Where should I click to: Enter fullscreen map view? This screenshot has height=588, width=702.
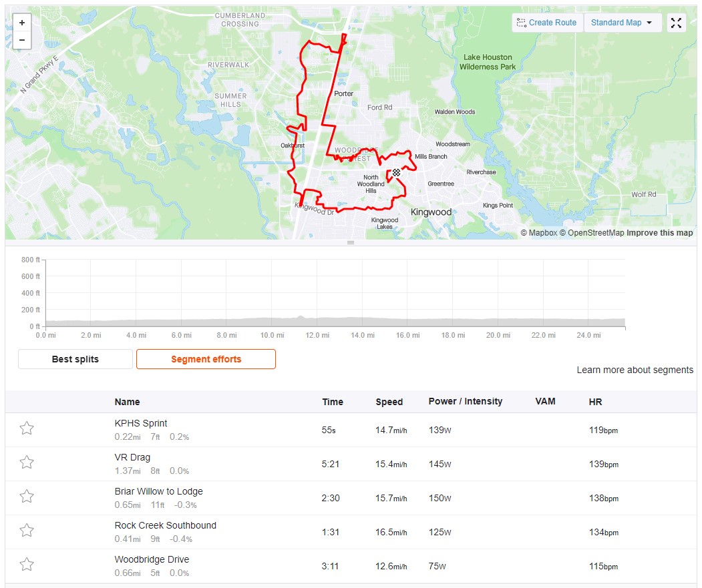(676, 23)
